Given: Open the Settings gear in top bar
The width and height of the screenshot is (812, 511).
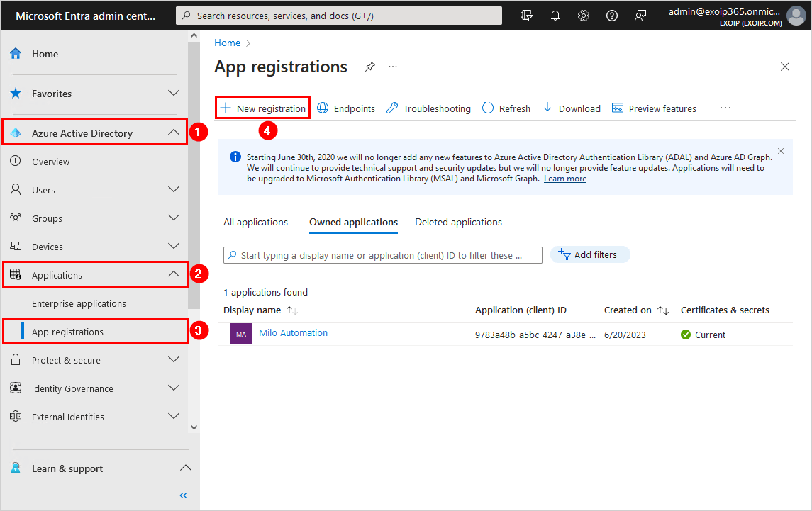Looking at the screenshot, I should click(583, 15).
